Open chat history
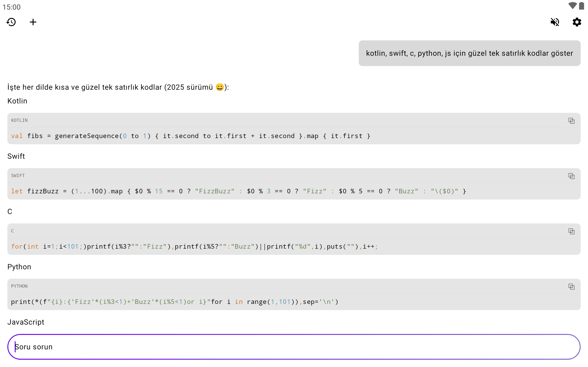588x367 pixels. 11,22
